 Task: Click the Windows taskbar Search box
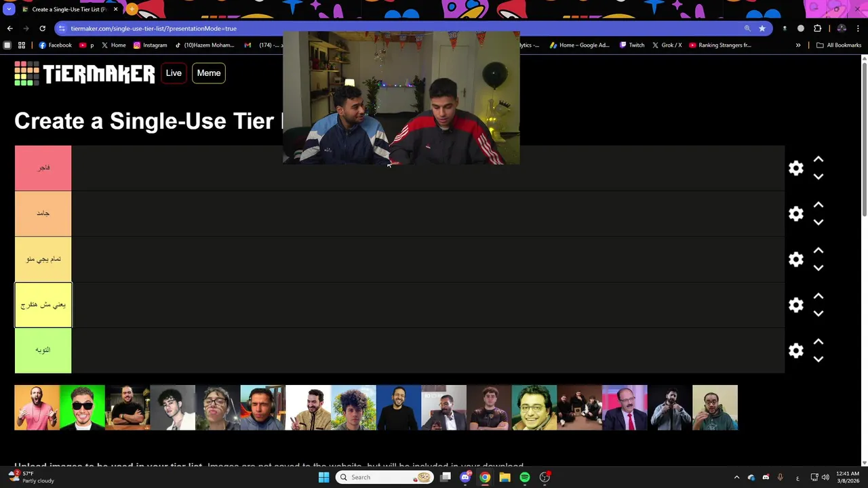coord(384,477)
